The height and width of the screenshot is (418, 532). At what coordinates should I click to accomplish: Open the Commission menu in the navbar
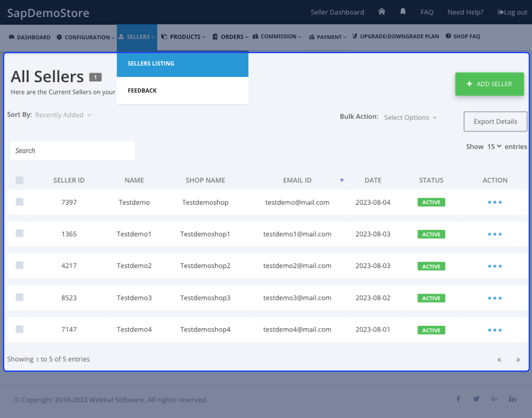click(277, 36)
